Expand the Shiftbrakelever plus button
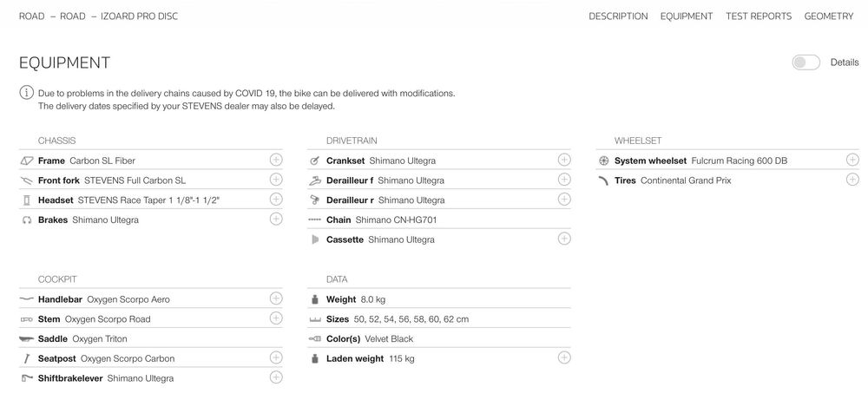This screenshot has width=868, height=400. coord(276,377)
